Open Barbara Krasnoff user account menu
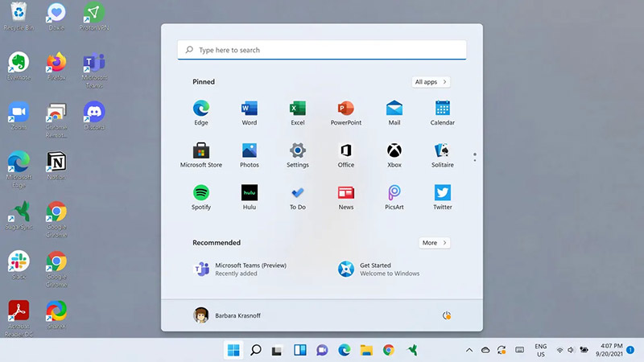Image resolution: width=644 pixels, height=362 pixels. point(227,315)
